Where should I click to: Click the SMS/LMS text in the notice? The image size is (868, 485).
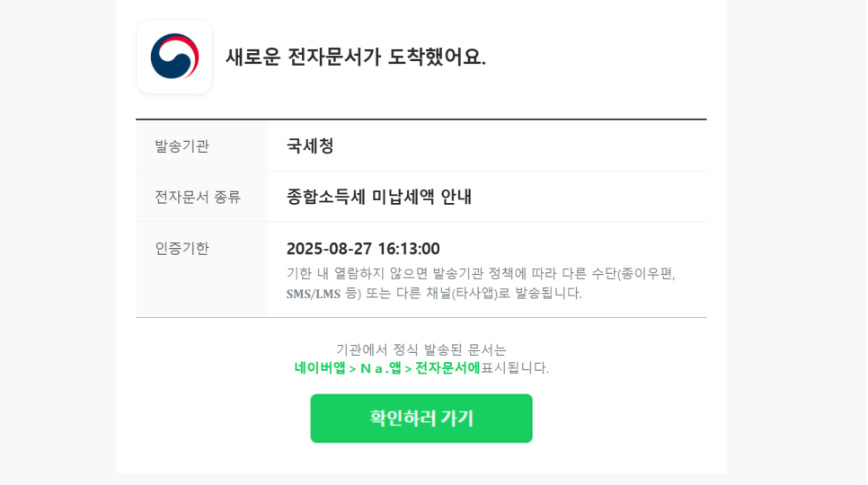coord(314,294)
